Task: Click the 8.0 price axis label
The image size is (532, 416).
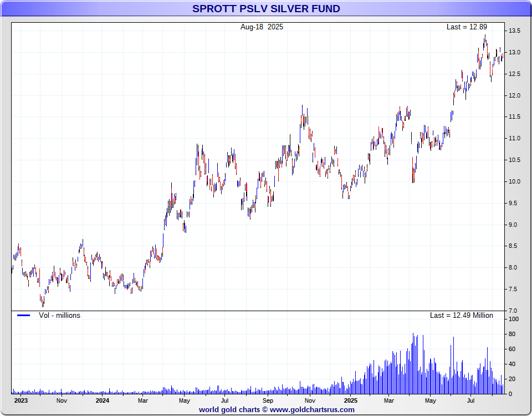Action: tap(514, 267)
